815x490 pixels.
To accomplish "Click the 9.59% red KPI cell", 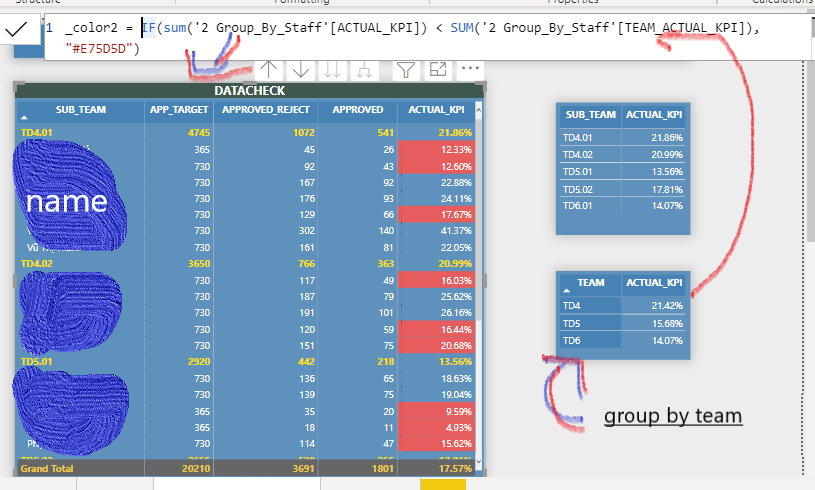I will (436, 411).
